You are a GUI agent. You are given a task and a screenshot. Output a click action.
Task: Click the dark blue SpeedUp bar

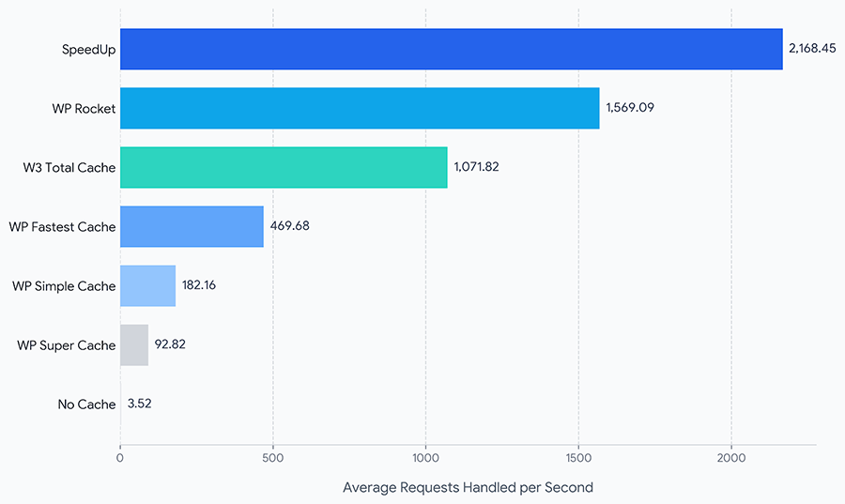coord(451,49)
